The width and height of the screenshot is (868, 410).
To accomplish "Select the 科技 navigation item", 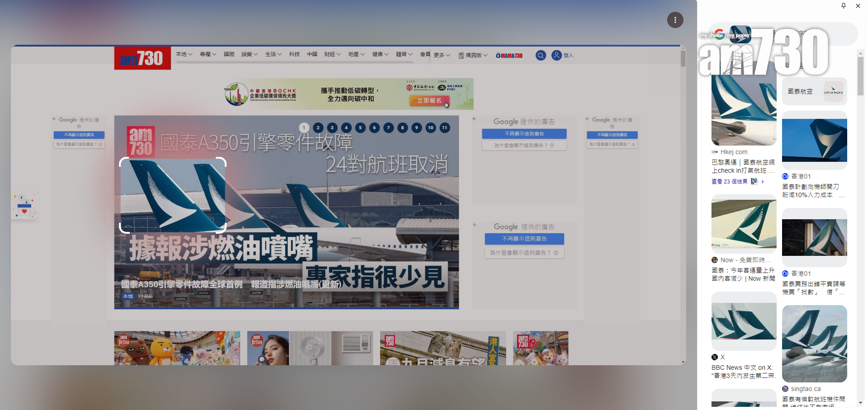I will 294,53.
